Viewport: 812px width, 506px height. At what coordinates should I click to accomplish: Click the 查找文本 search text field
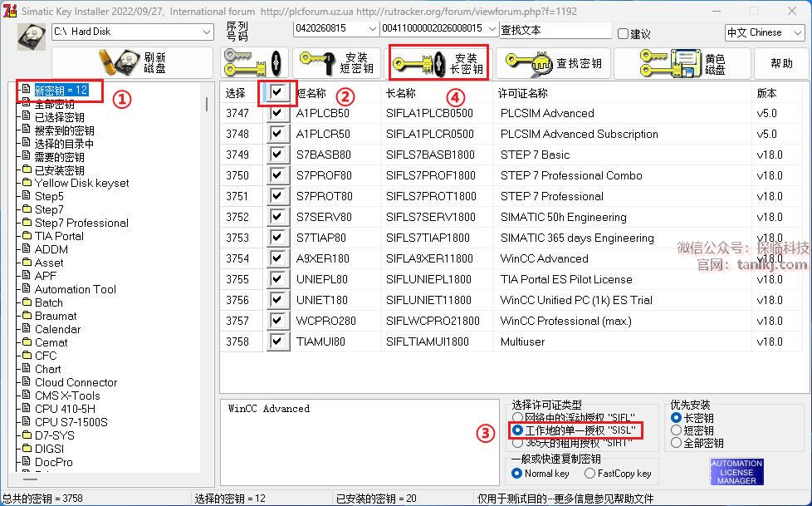tap(555, 30)
